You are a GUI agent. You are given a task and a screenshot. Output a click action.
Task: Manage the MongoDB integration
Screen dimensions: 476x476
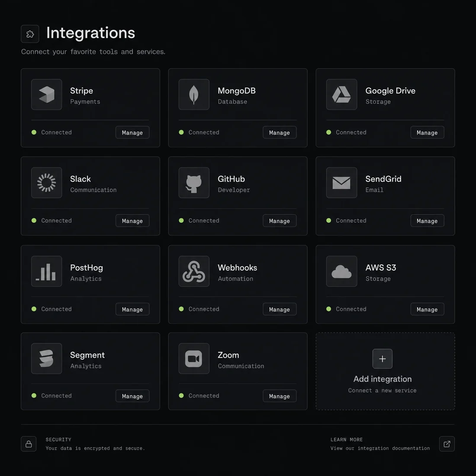click(x=280, y=132)
